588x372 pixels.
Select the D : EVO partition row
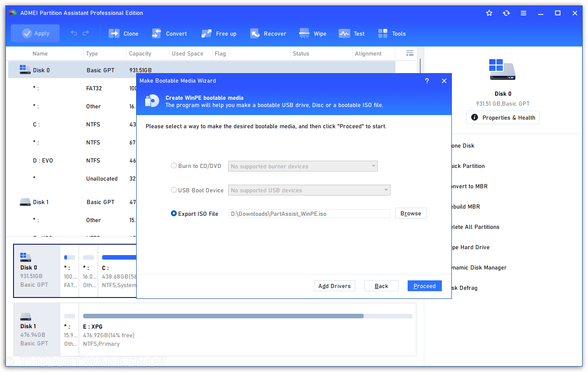coord(72,160)
